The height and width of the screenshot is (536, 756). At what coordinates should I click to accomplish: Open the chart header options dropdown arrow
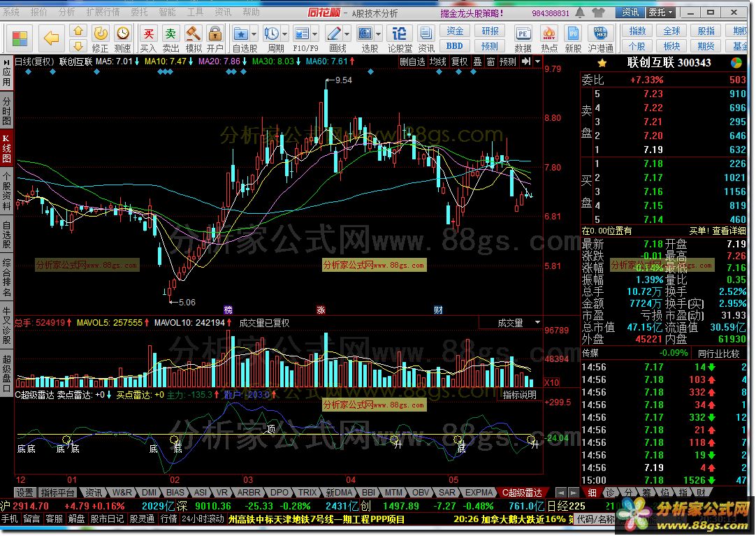(x=537, y=61)
